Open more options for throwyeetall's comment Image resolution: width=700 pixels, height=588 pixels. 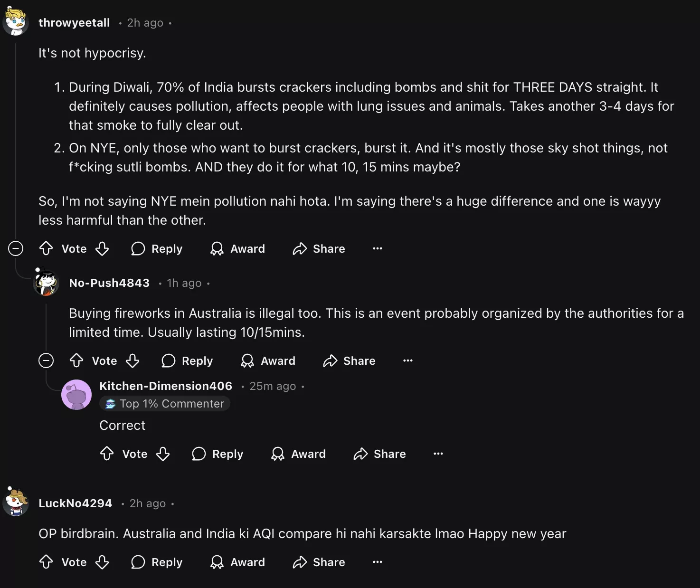(x=378, y=248)
